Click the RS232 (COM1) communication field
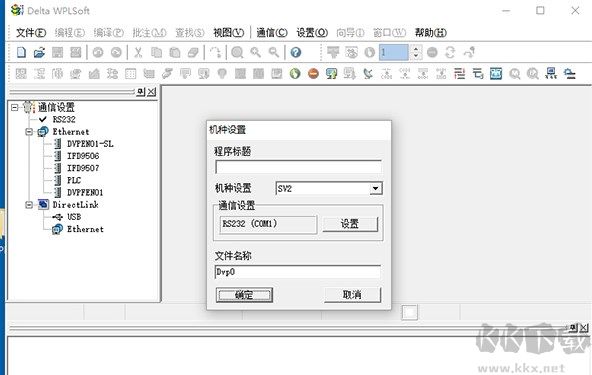Screen dimensions: 592x375 click(x=268, y=224)
